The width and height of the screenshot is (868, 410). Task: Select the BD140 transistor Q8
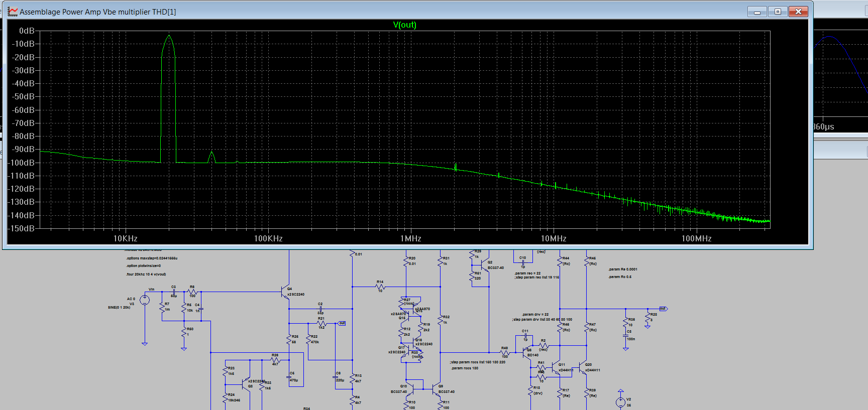click(527, 352)
